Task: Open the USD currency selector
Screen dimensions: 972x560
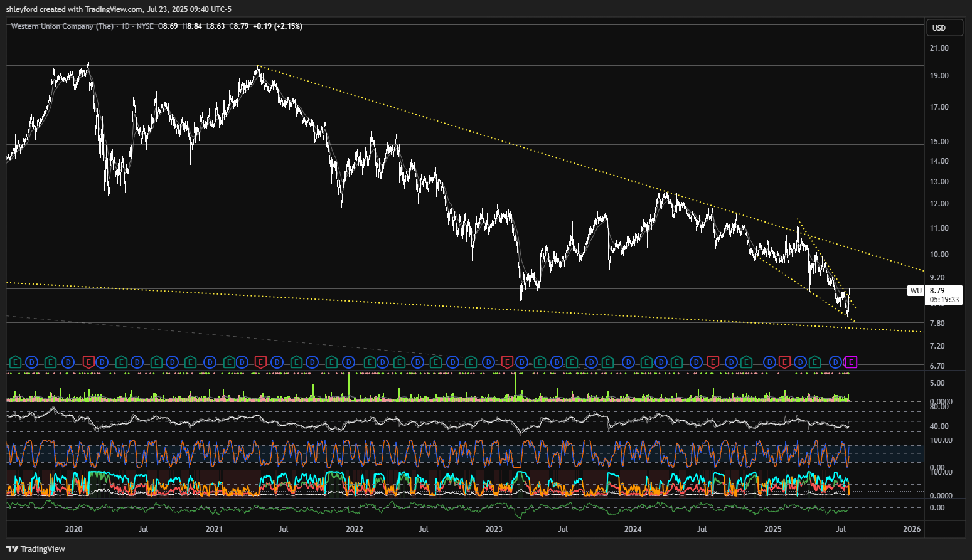Action: [945, 28]
